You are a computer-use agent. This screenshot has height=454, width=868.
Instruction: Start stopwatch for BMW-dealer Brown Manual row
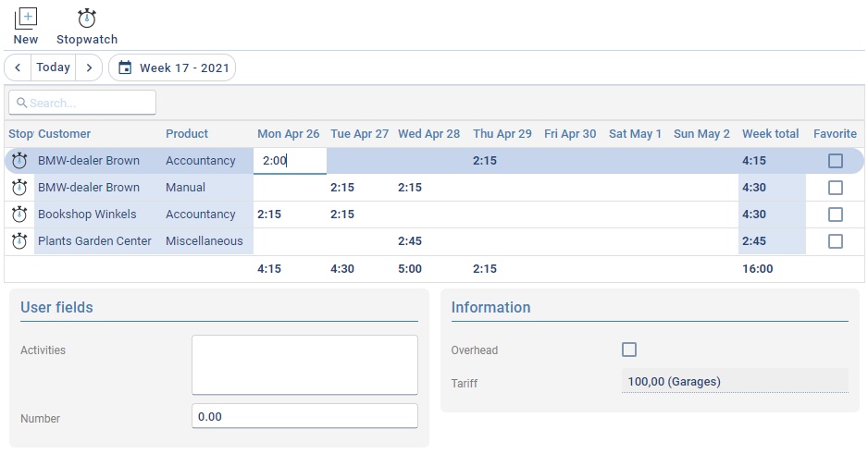pos(19,188)
